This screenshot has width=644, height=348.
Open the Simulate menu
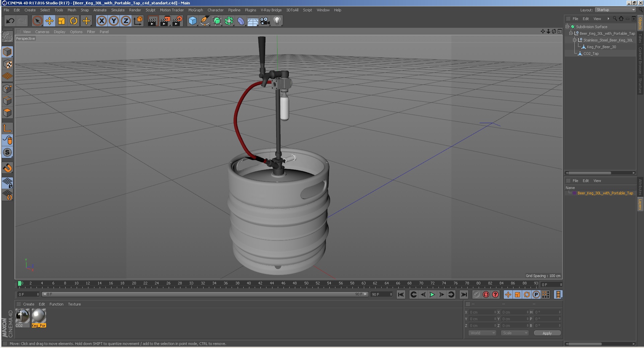click(118, 10)
